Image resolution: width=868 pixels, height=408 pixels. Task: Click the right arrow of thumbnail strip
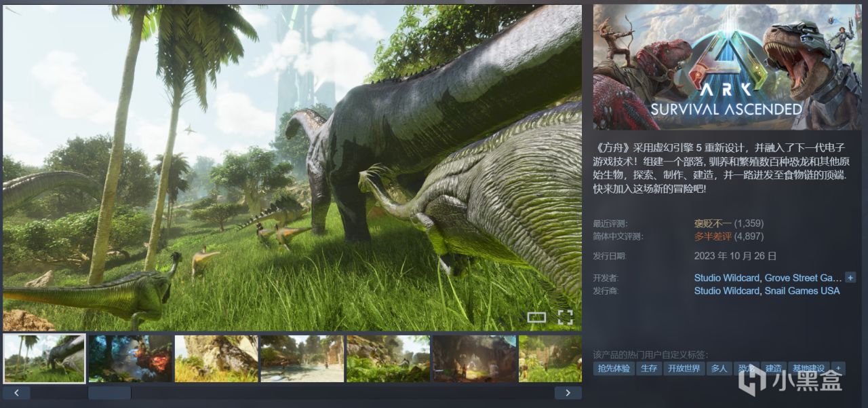(x=568, y=392)
